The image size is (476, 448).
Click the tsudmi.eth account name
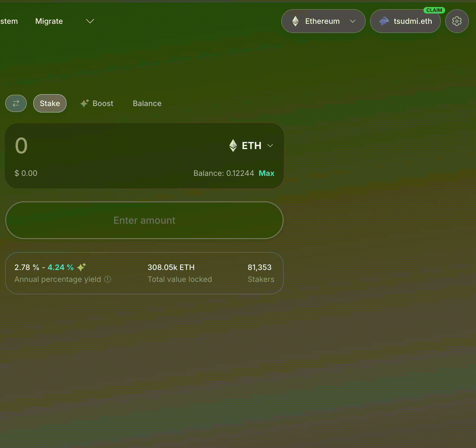413,21
